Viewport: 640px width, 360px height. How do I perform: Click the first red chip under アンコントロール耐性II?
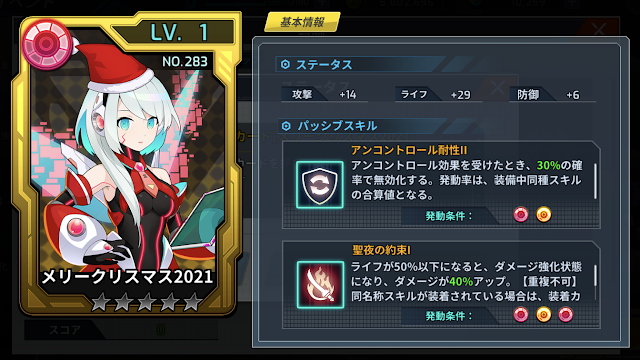point(521,214)
